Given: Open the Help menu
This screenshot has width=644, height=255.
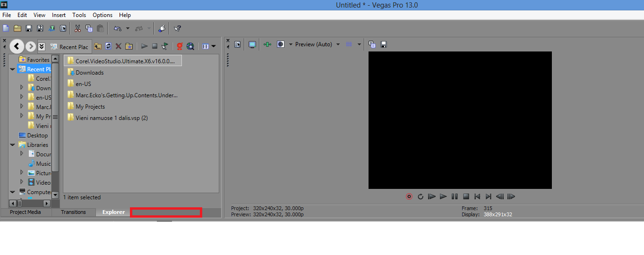Looking at the screenshot, I should (x=125, y=15).
